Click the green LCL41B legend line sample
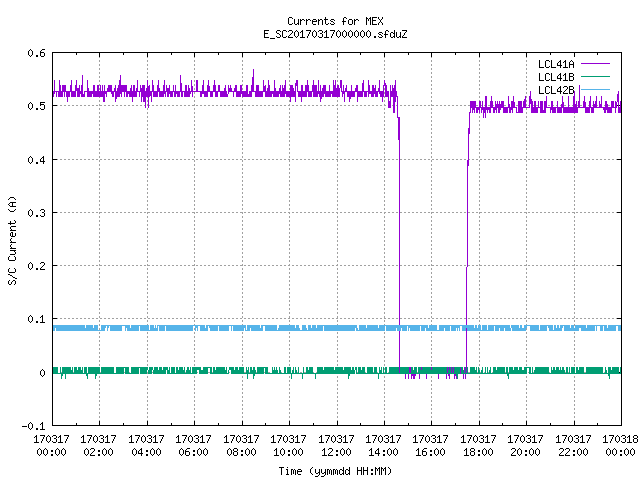The height and width of the screenshot is (480, 640). click(595, 76)
